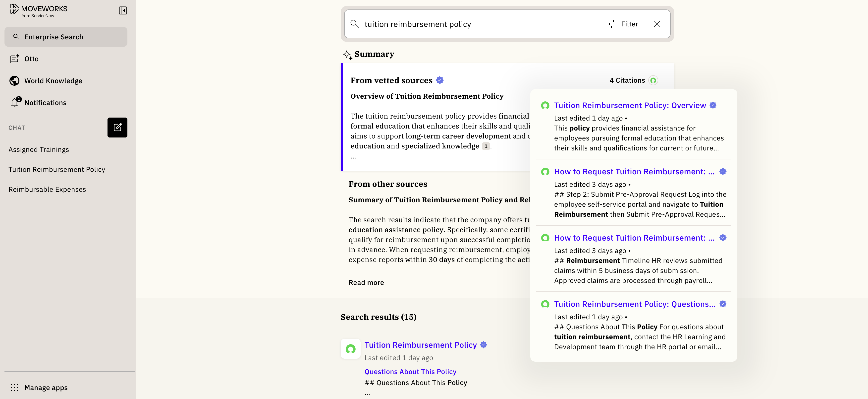Expand the summary with Read more
The width and height of the screenshot is (868, 399).
pos(366,283)
